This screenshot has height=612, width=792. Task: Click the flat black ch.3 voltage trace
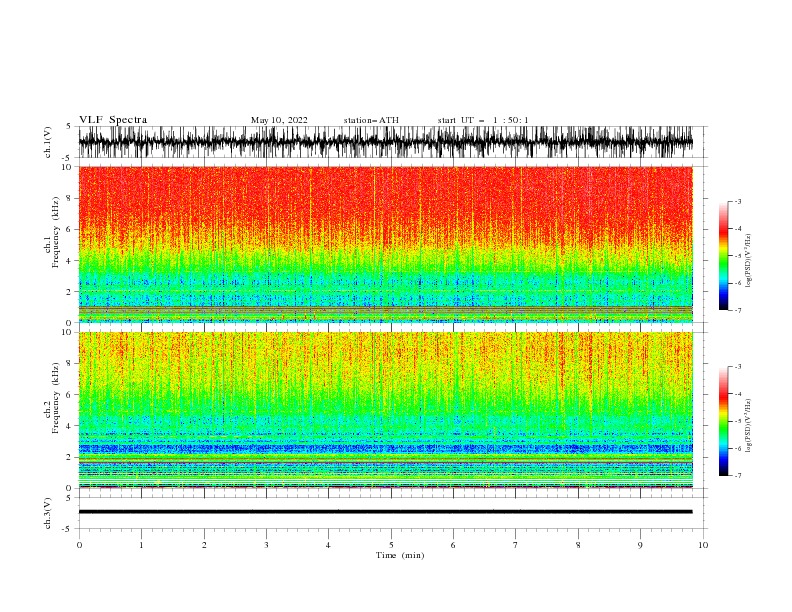(385, 512)
